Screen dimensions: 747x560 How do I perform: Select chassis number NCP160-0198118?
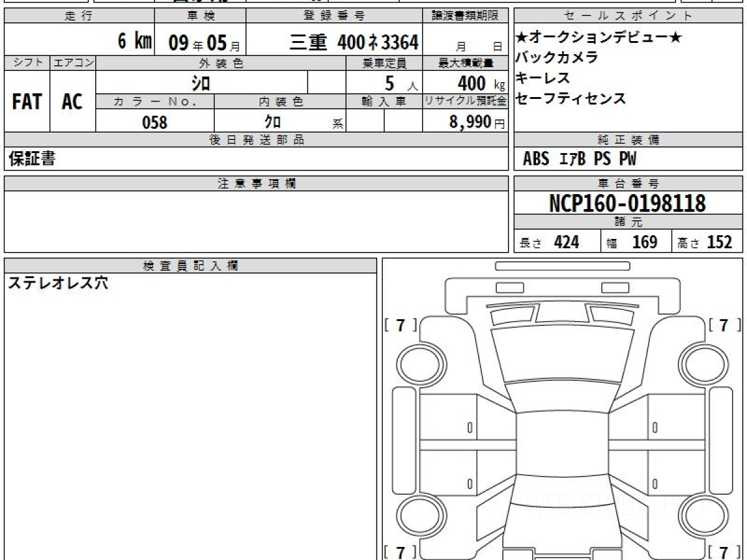pyautogui.click(x=627, y=203)
